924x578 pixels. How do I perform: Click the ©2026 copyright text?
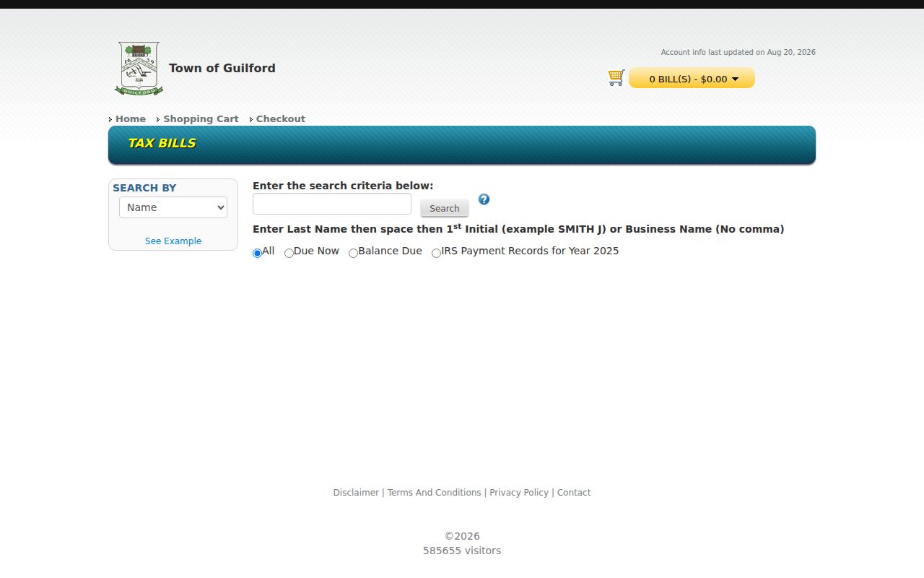(x=462, y=536)
